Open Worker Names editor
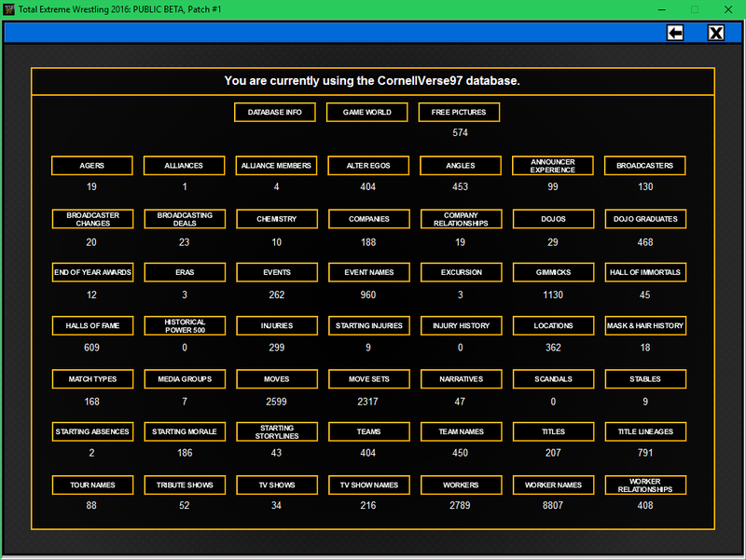Viewport: 746px width, 560px height. click(x=553, y=485)
